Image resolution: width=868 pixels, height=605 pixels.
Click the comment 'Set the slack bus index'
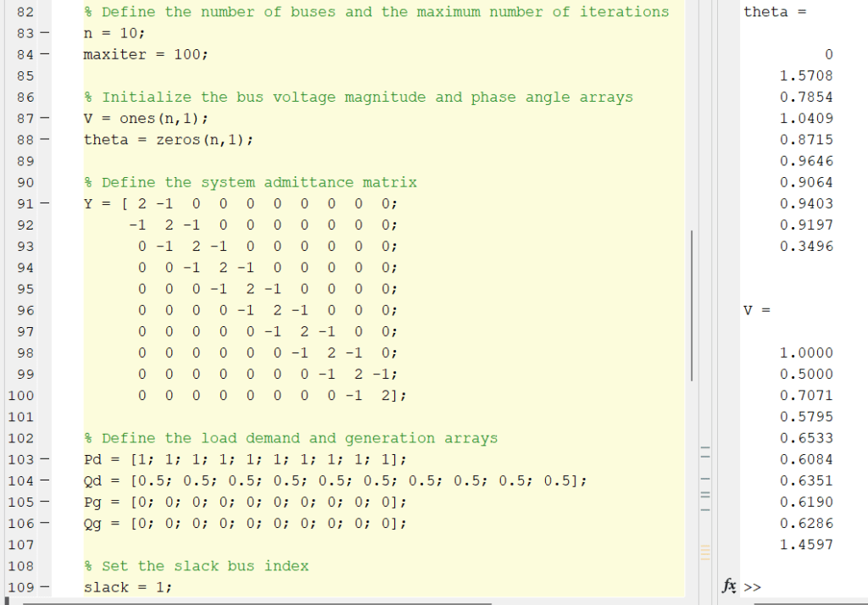[x=205, y=566]
